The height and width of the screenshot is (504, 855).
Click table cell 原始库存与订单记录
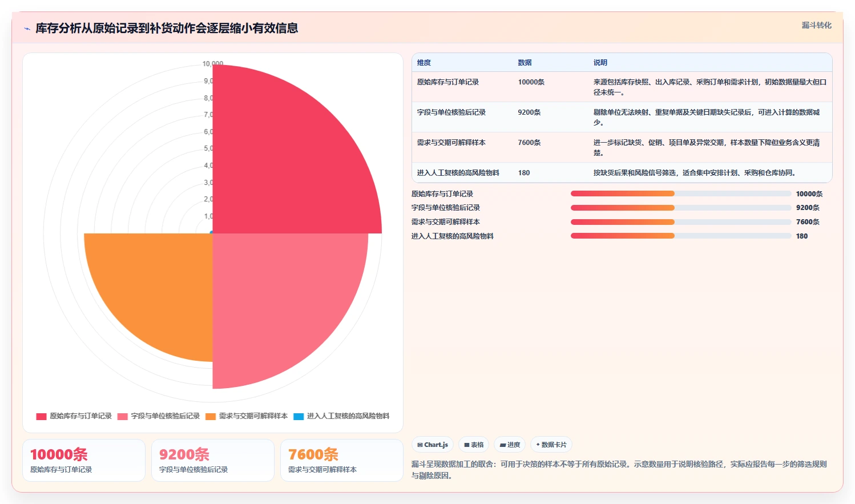[448, 82]
